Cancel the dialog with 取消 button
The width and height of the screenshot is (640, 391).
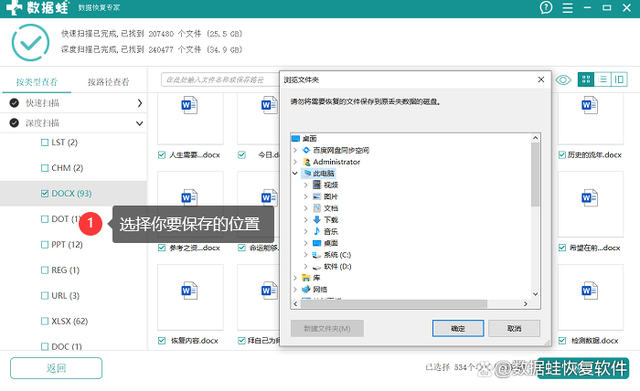coord(514,329)
